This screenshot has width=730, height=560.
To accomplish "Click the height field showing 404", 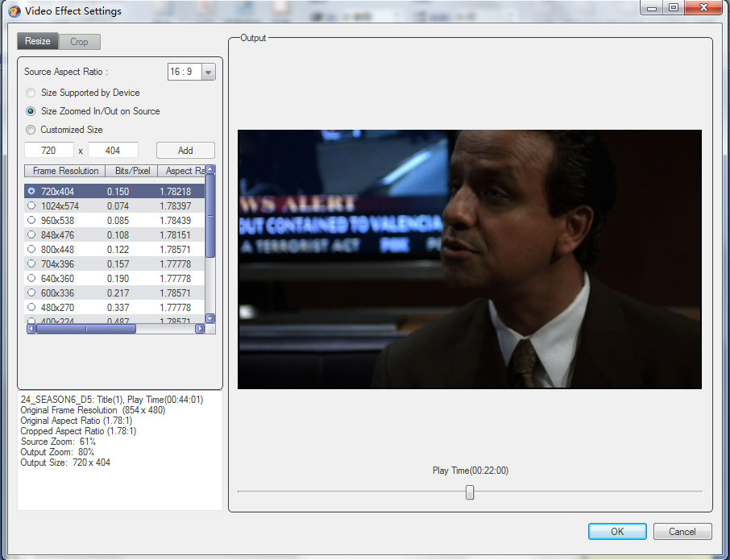I will (x=113, y=151).
